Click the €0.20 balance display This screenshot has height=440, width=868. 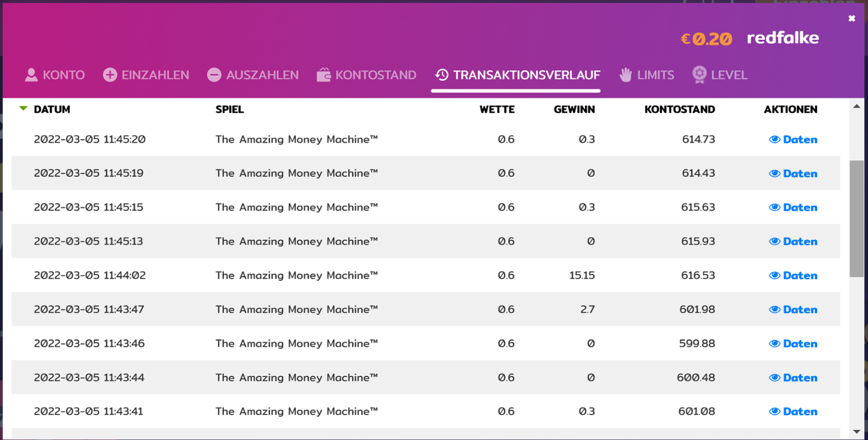pos(706,39)
